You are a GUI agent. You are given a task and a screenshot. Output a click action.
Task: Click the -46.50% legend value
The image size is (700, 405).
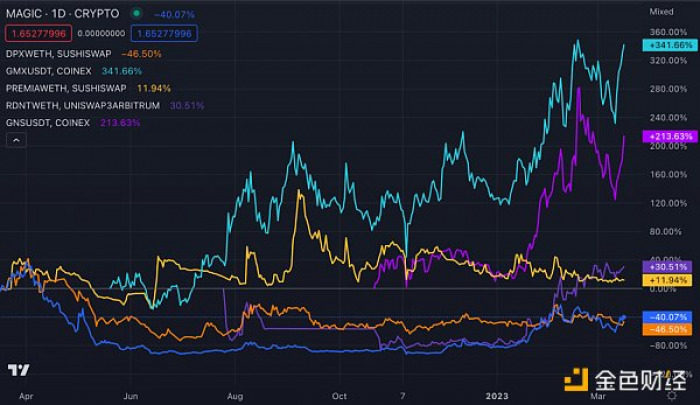[142, 54]
